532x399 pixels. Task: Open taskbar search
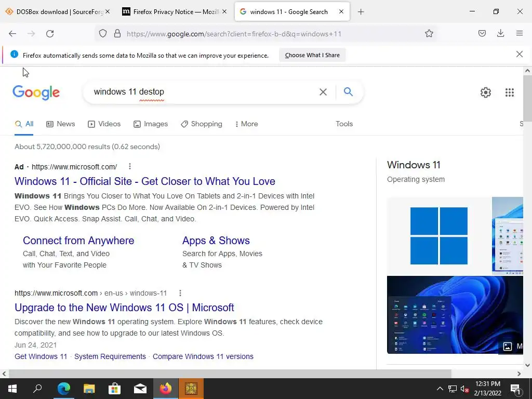point(37,389)
